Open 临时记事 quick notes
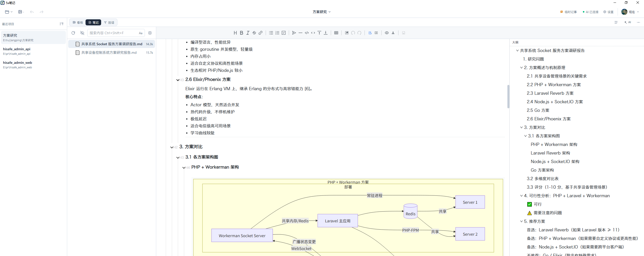 tap(569, 12)
